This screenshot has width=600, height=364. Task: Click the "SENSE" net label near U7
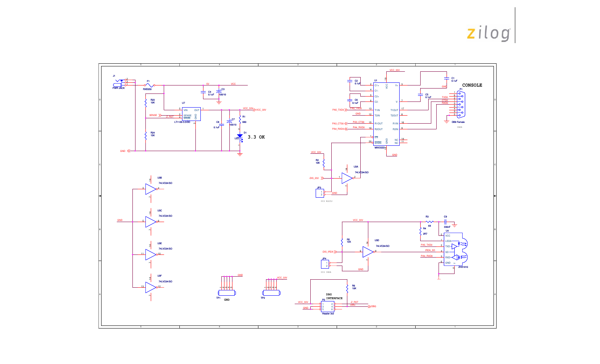pyautogui.click(x=153, y=115)
